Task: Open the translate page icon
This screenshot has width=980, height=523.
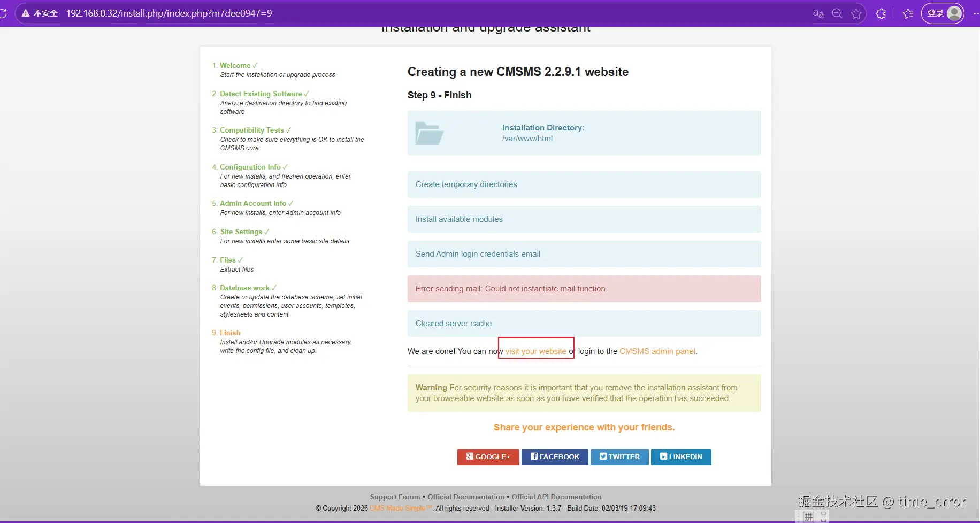Action: pyautogui.click(x=818, y=13)
